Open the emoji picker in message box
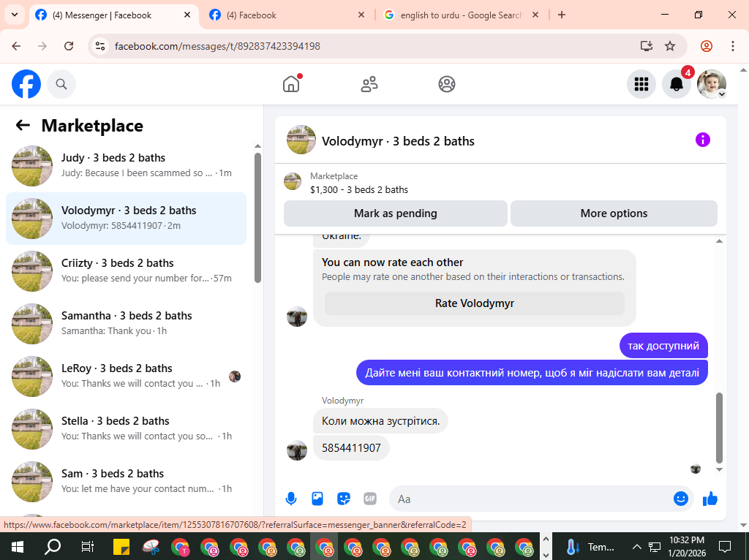This screenshot has height=560, width=749. (x=681, y=499)
